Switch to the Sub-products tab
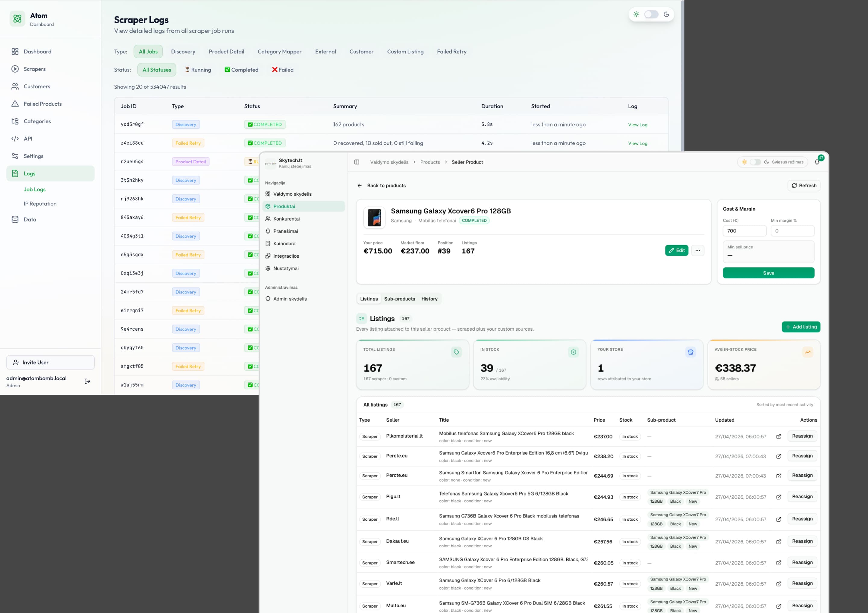The width and height of the screenshot is (868, 613). pos(400,299)
